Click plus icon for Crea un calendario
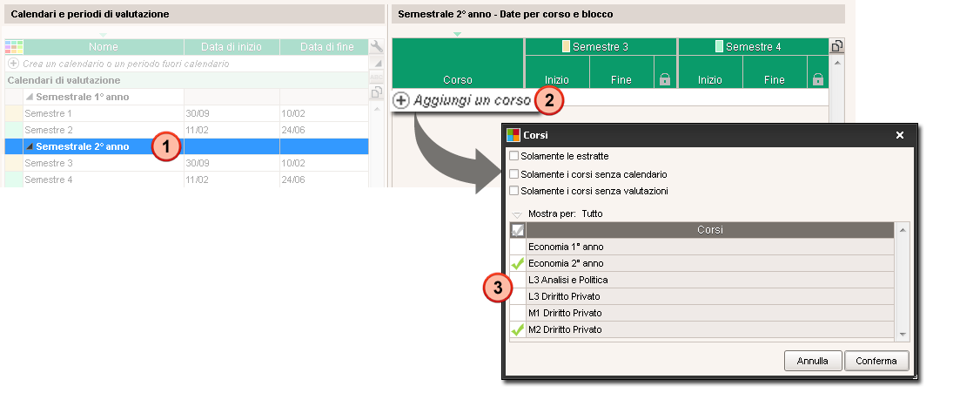 click(x=13, y=64)
